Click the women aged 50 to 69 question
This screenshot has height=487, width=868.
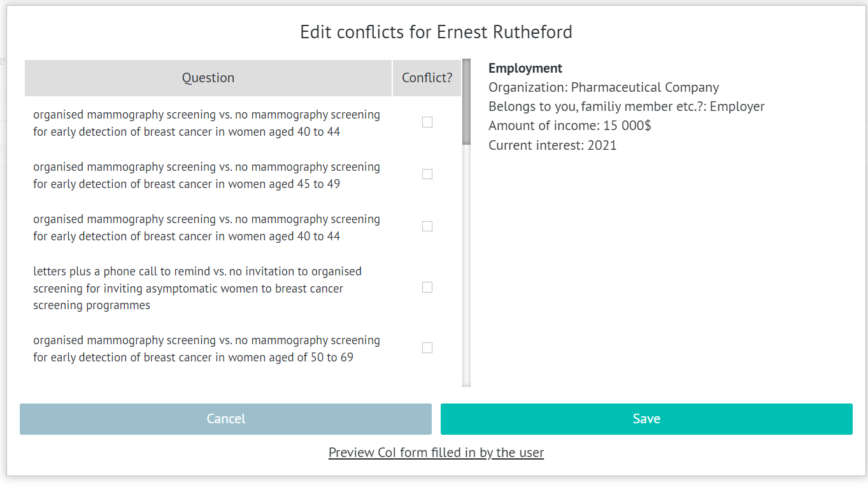point(206,348)
